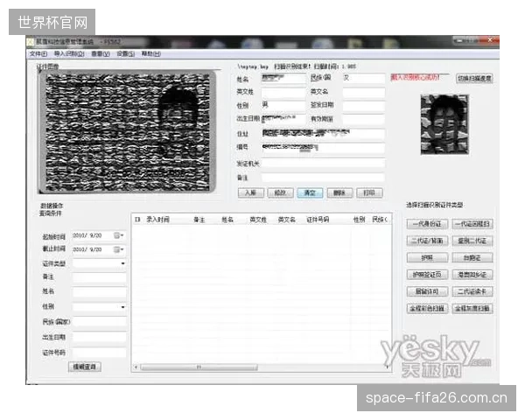
Task: Click the 英文名 field in recognition results
Action: 364,92
